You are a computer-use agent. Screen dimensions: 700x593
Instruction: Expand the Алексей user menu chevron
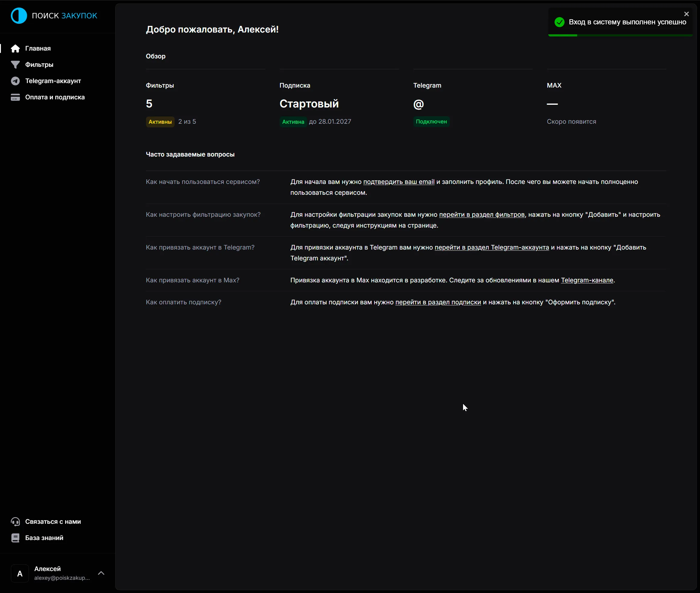pos(101,573)
